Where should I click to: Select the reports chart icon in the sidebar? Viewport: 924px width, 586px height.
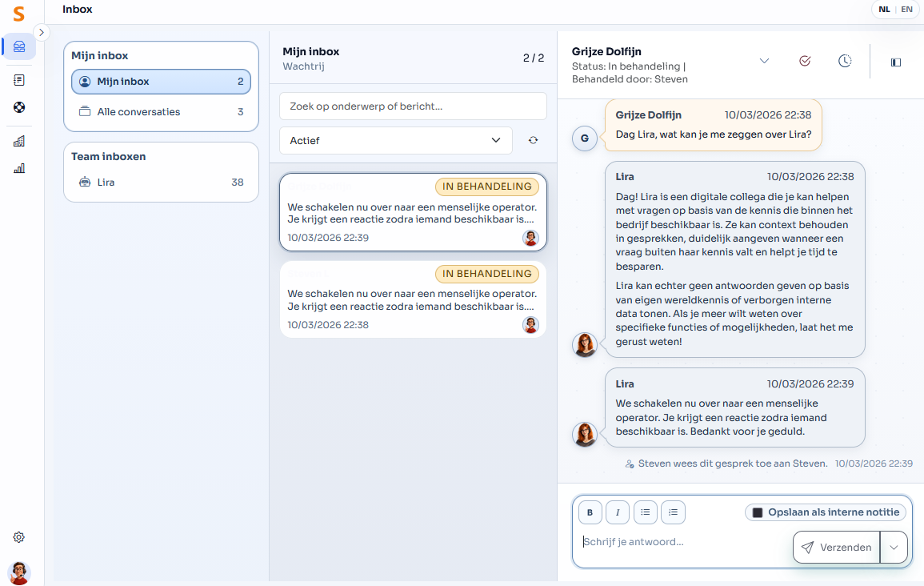tap(18, 168)
